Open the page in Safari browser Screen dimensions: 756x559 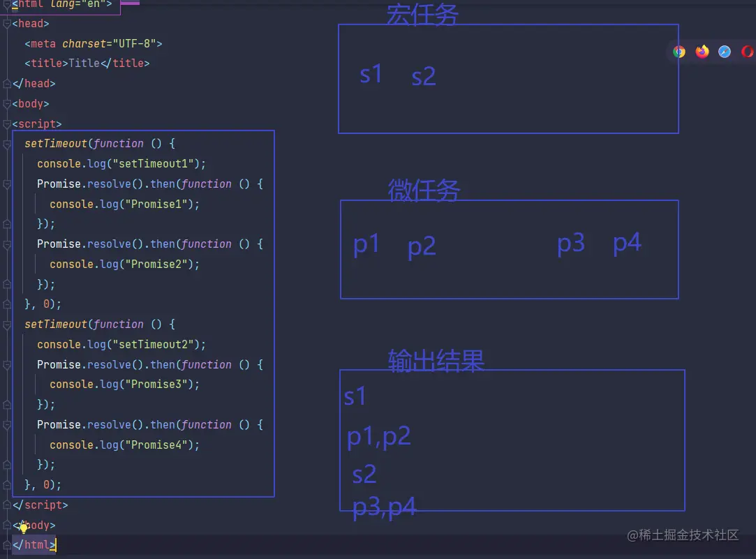725,52
